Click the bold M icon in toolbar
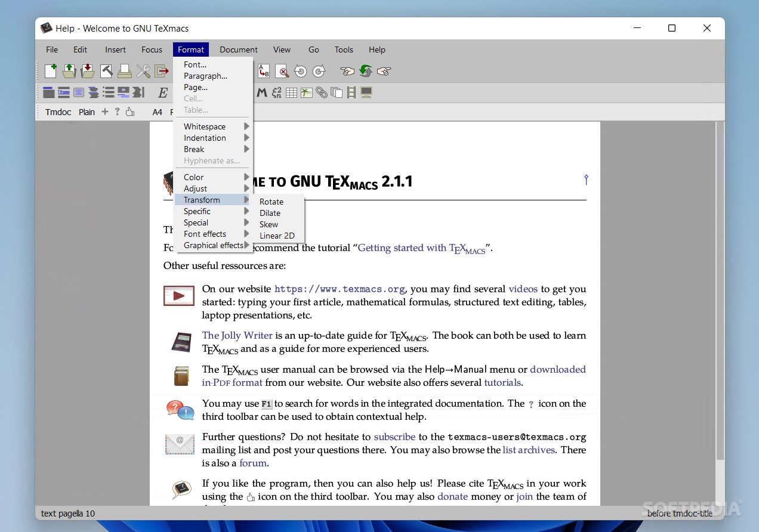This screenshot has height=532, width=759. coord(261,92)
